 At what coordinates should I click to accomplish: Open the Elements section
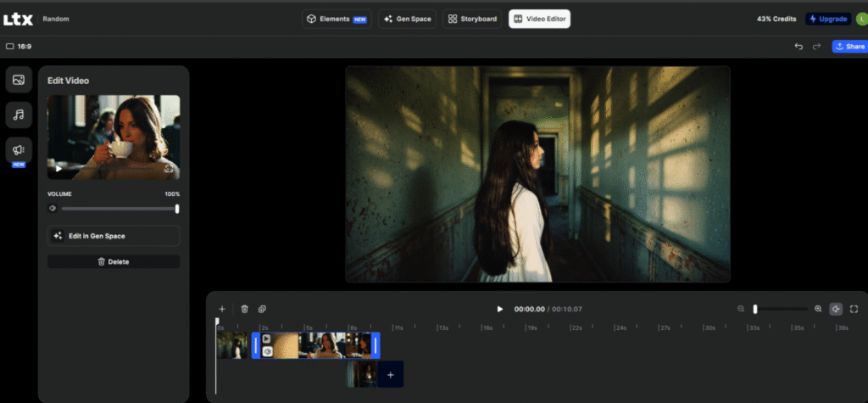[337, 19]
